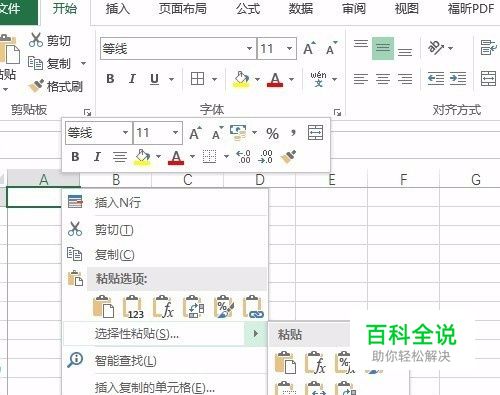Click the wrap text icon in the ribbon
This screenshot has width=500, height=395.
489,48
